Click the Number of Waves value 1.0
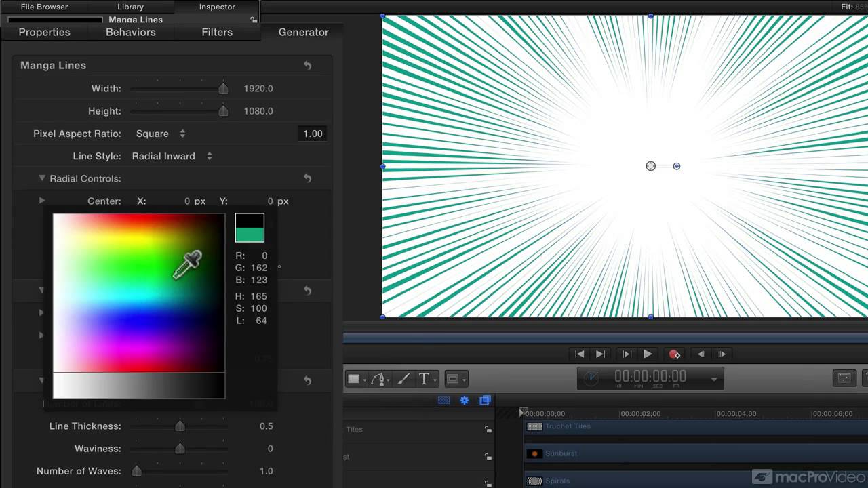Screen dimensions: 868x488 click(266, 471)
